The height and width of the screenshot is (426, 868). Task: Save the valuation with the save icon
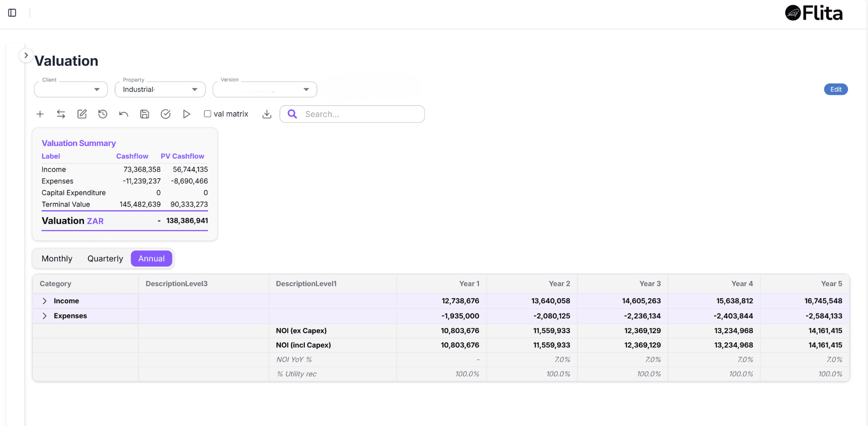point(145,113)
